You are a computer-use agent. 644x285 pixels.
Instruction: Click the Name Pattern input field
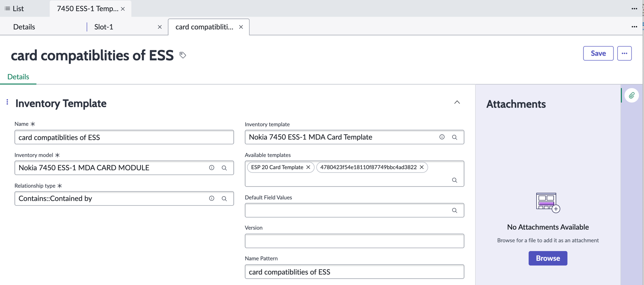[354, 272]
